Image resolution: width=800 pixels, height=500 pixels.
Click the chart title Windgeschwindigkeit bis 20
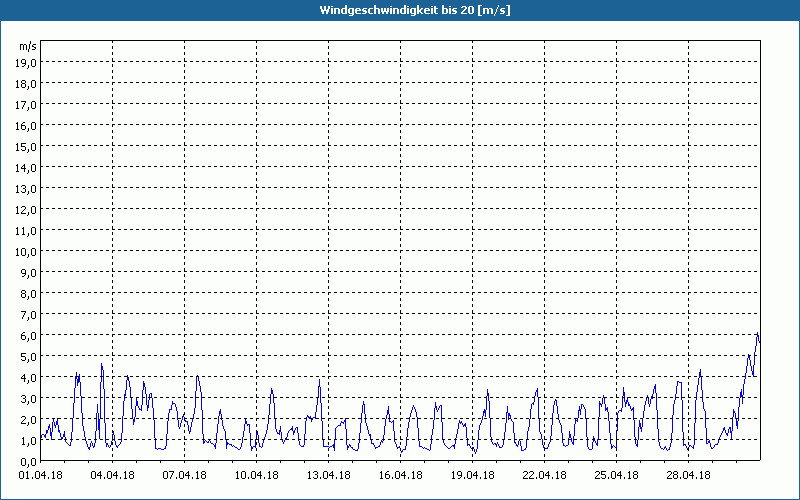(x=415, y=10)
